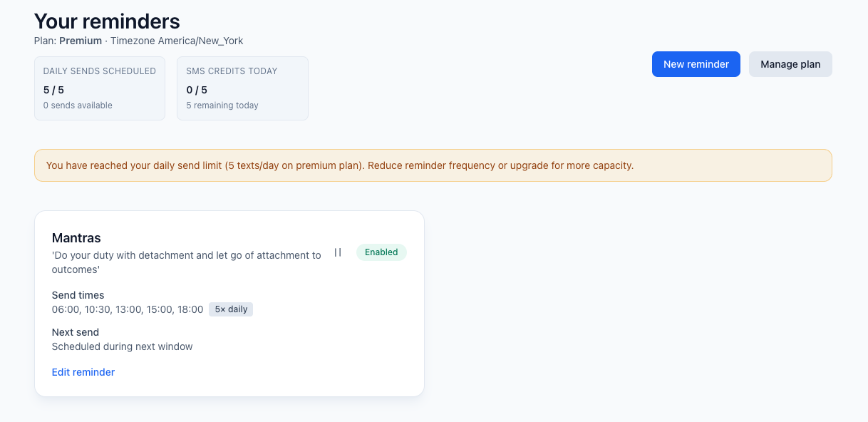This screenshot has height=422, width=868.
Task: Select the SMS Credits Today card
Action: click(x=242, y=88)
